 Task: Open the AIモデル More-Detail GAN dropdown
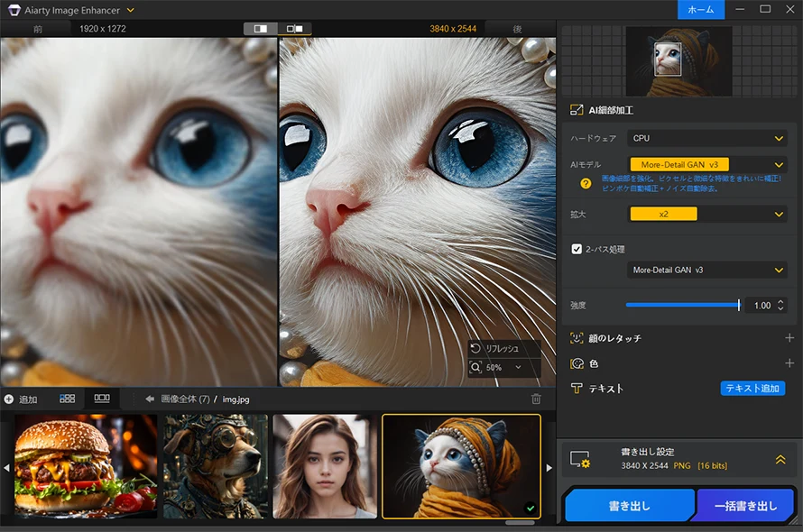(x=706, y=164)
